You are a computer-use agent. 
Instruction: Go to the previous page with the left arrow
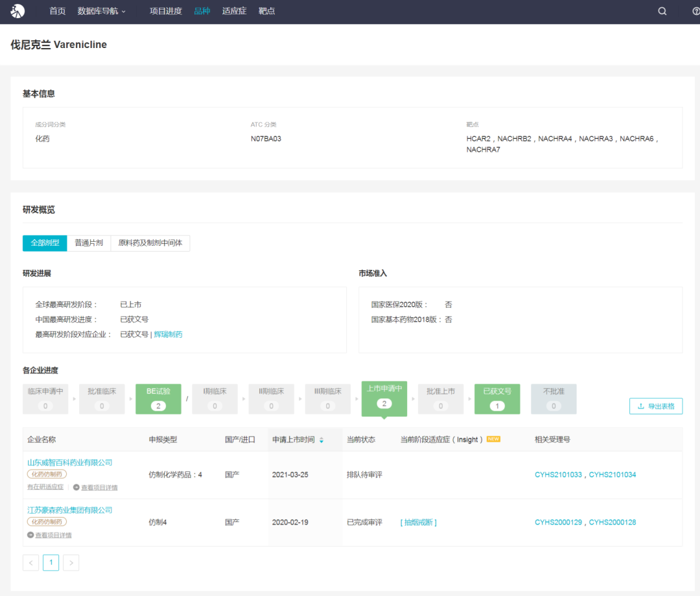[x=30, y=562]
